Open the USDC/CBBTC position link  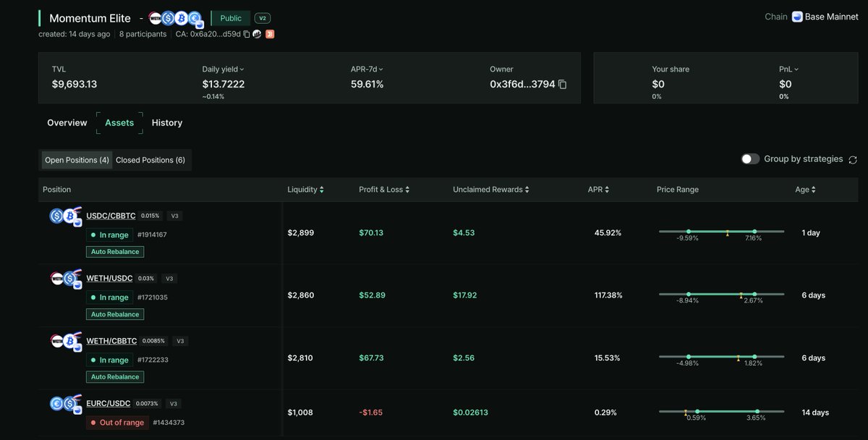(111, 216)
